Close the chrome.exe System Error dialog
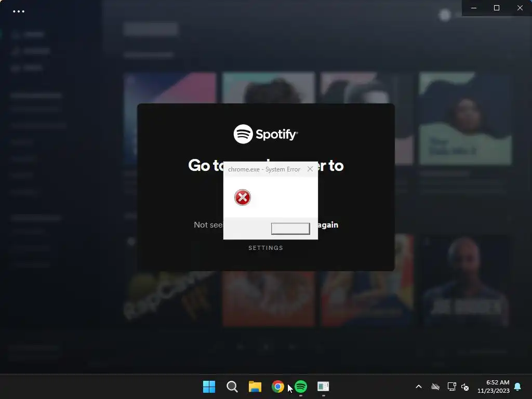The width and height of the screenshot is (532, 399). (x=310, y=169)
